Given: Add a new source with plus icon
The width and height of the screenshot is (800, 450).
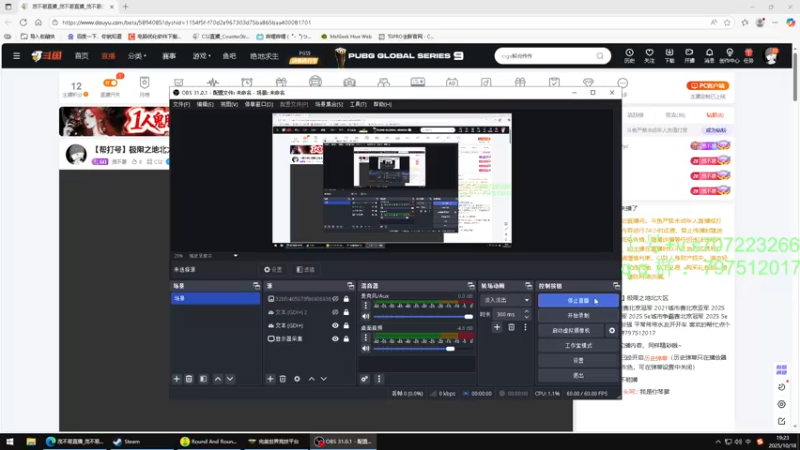Looking at the screenshot, I should pyautogui.click(x=270, y=379).
